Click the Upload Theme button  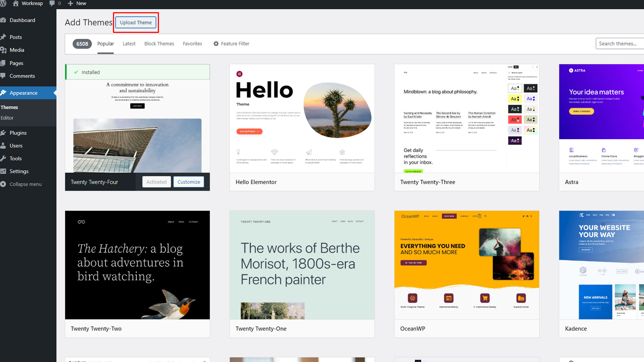136,22
